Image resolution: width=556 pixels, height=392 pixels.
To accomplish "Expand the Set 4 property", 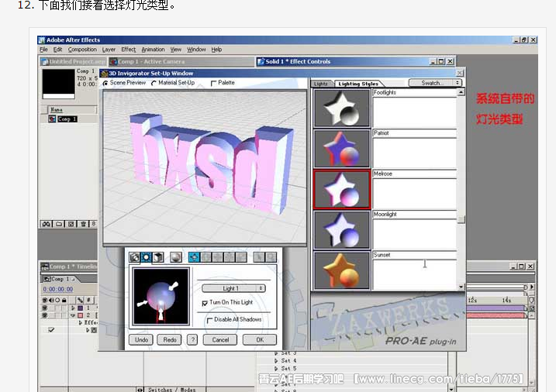I will (x=276, y=361).
